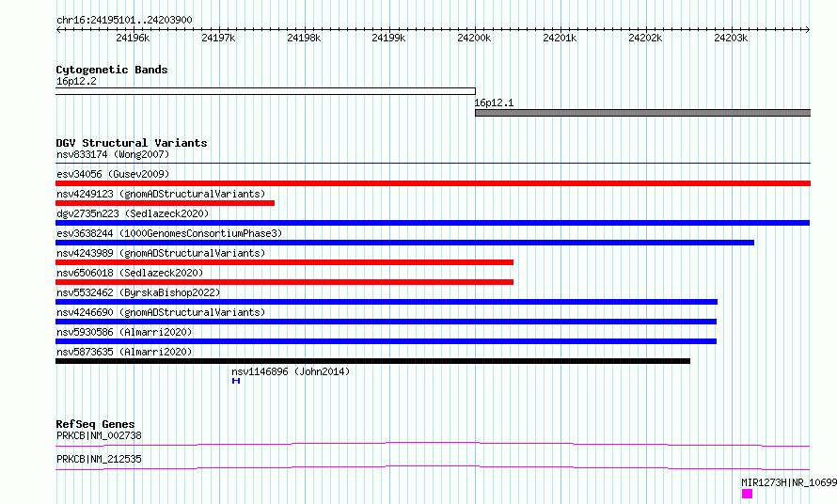This screenshot has height=504, width=837.
Task: Click the 24200k ruler label
Action: coord(474,38)
